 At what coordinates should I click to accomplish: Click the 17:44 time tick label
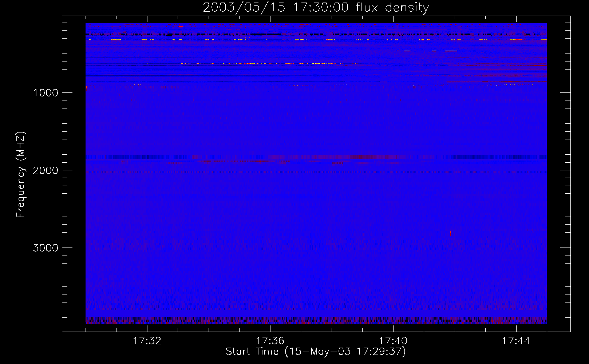click(516, 341)
